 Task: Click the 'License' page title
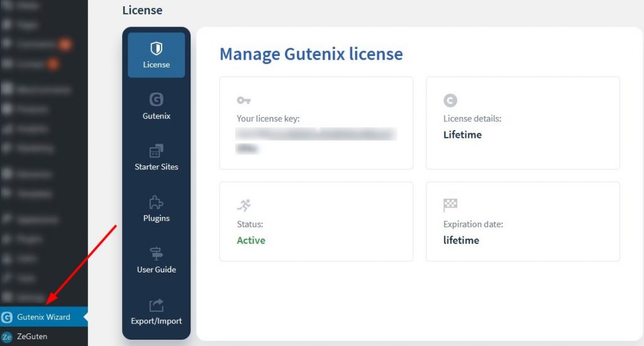[142, 10]
